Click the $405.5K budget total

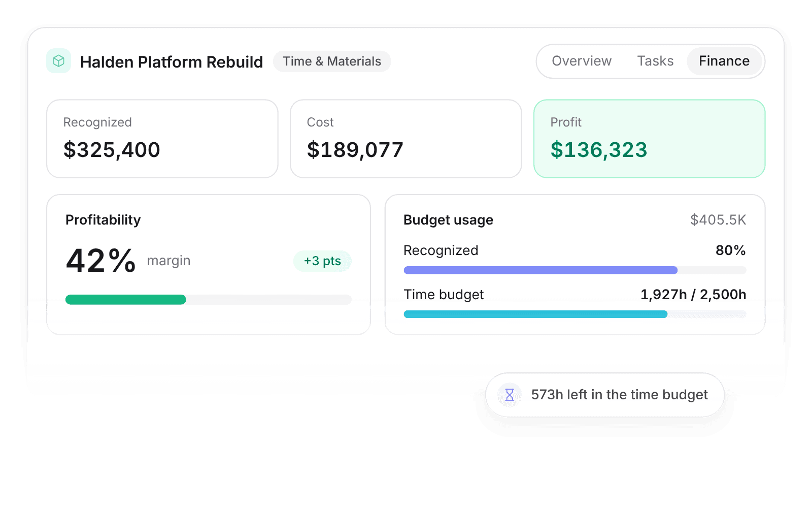(718, 220)
